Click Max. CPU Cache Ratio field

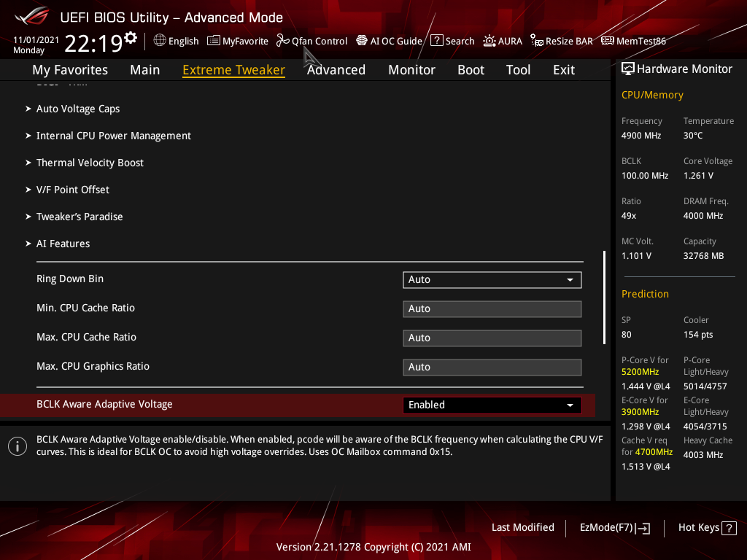click(x=492, y=338)
